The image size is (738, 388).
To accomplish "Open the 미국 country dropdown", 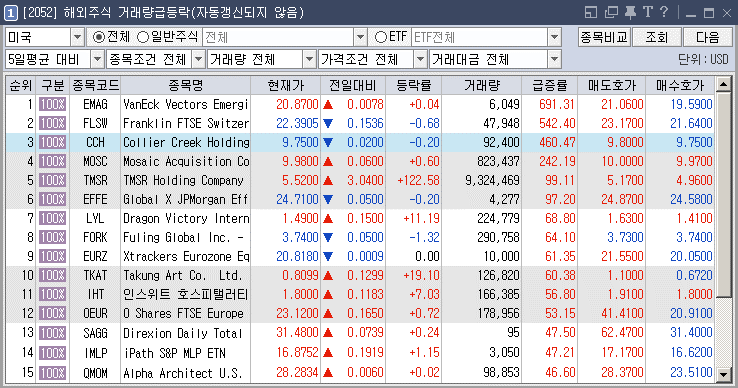I will 78,37.
